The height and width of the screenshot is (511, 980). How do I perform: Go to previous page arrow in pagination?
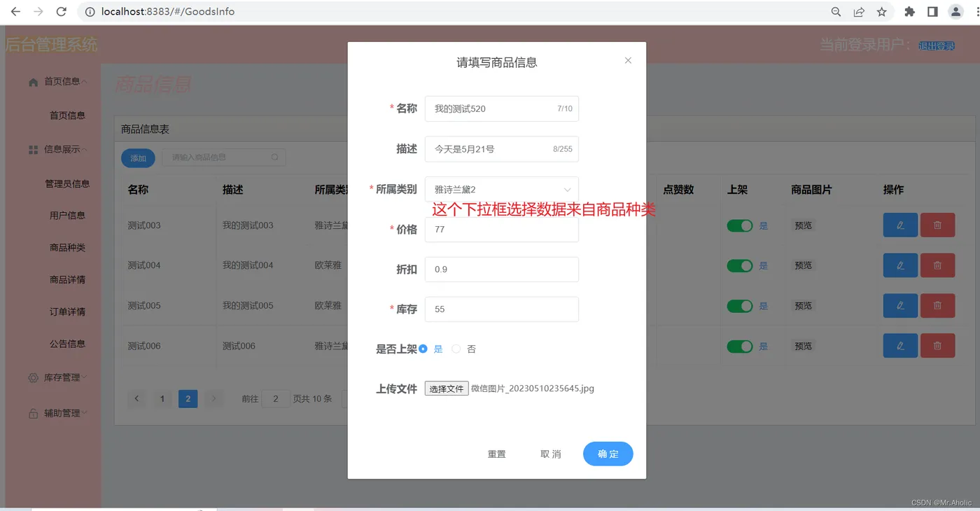coord(136,399)
